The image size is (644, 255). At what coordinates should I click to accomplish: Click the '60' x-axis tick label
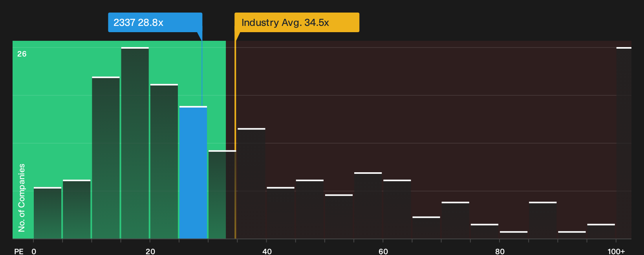pyautogui.click(x=383, y=251)
